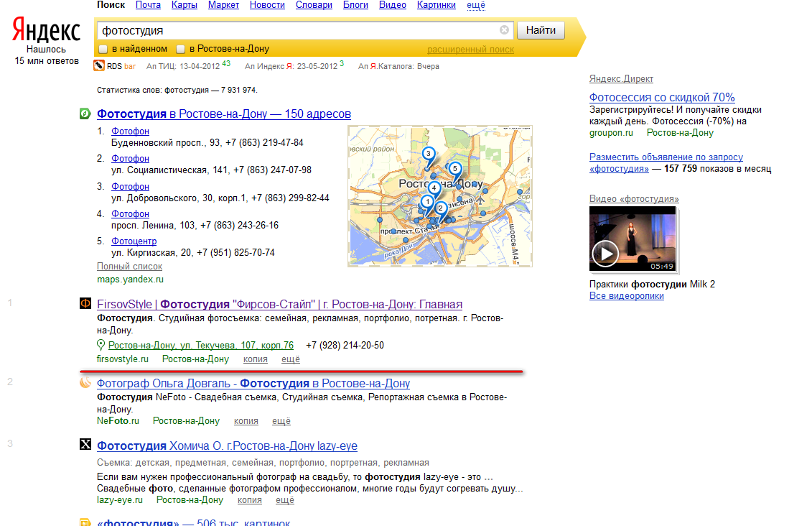Click the firsovstyle.ru green URL
812x526 pixels.
[122, 359]
